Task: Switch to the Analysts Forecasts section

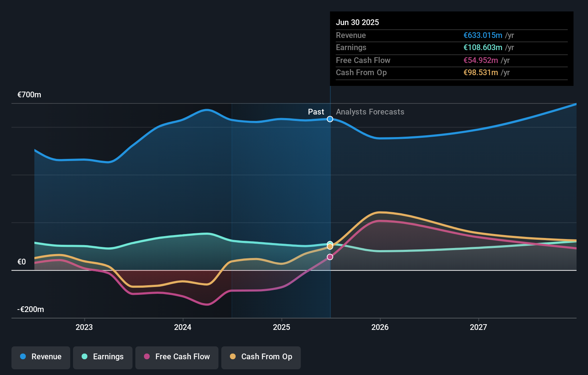Action: pos(370,112)
